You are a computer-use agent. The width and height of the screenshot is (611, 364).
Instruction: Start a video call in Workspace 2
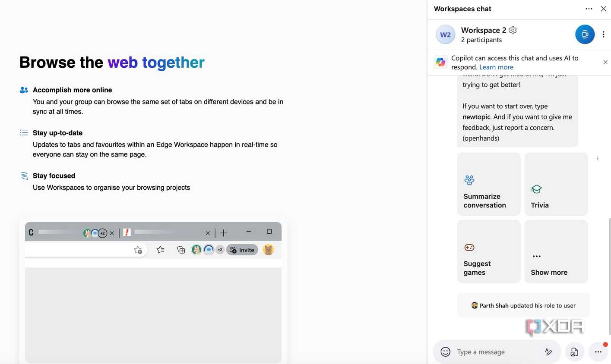pos(585,35)
